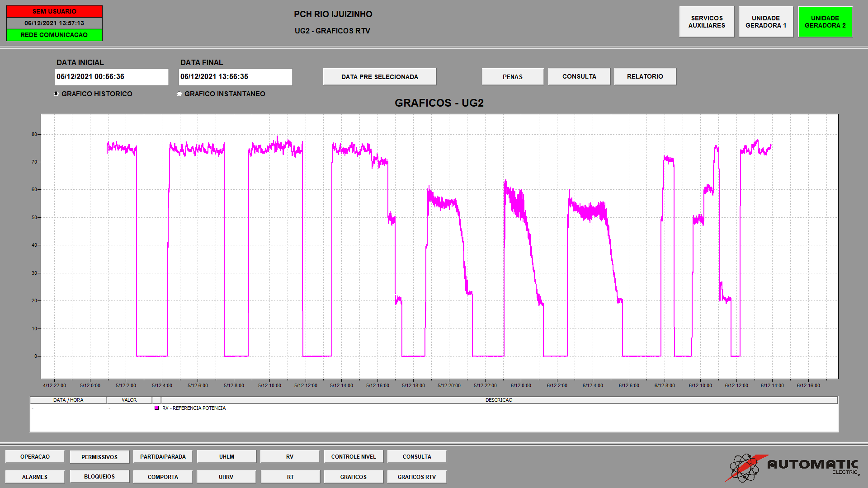Select the GRAFICO HISTORICO radio button

57,94
